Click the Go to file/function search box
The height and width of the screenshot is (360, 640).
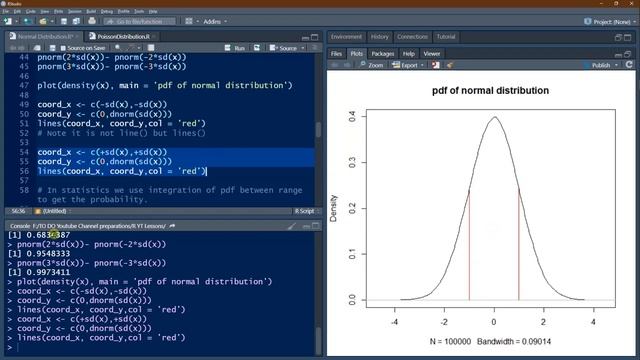139,21
